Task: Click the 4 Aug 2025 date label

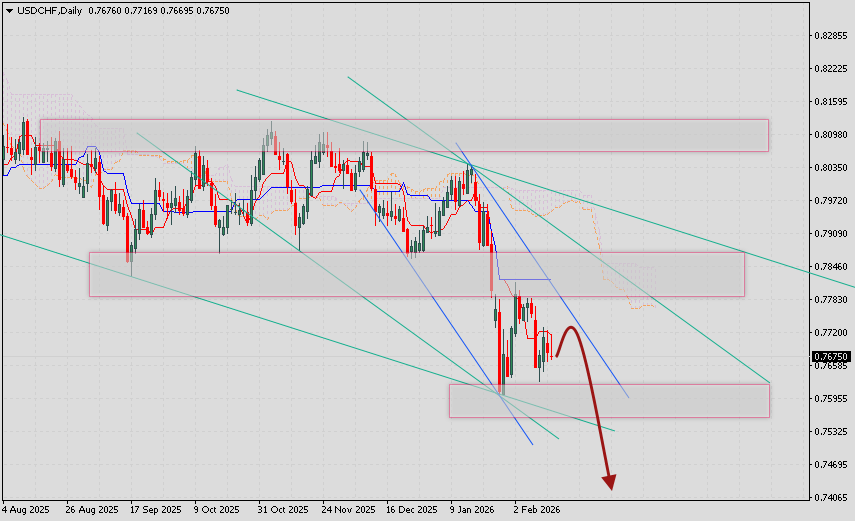Action: point(26,509)
